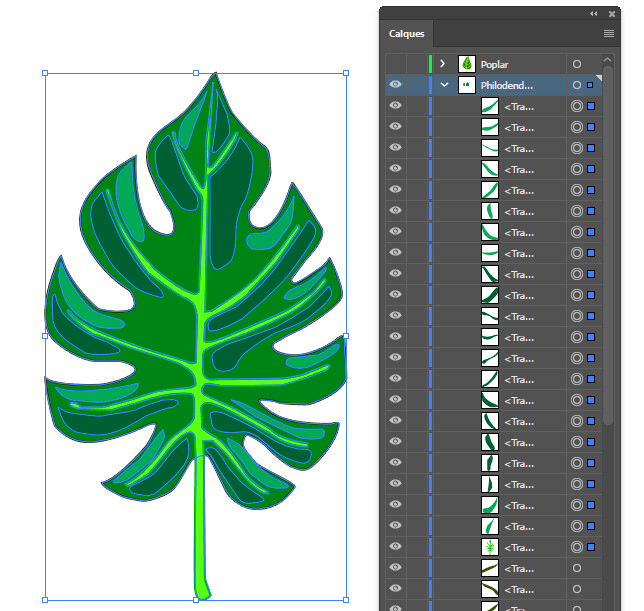The height and width of the screenshot is (611, 644).
Task: Expand the Poplar layer
Action: (444, 64)
